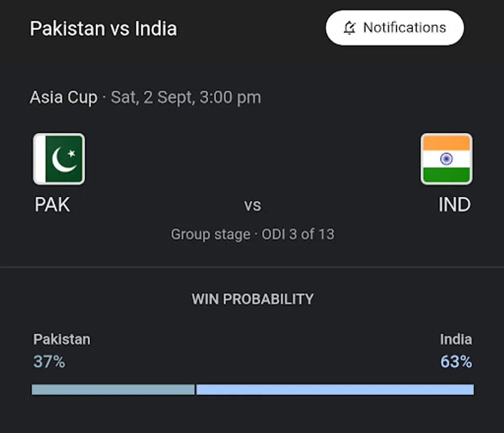Click the WIN PROBABILITY heading
The height and width of the screenshot is (433, 504).
tap(252, 299)
